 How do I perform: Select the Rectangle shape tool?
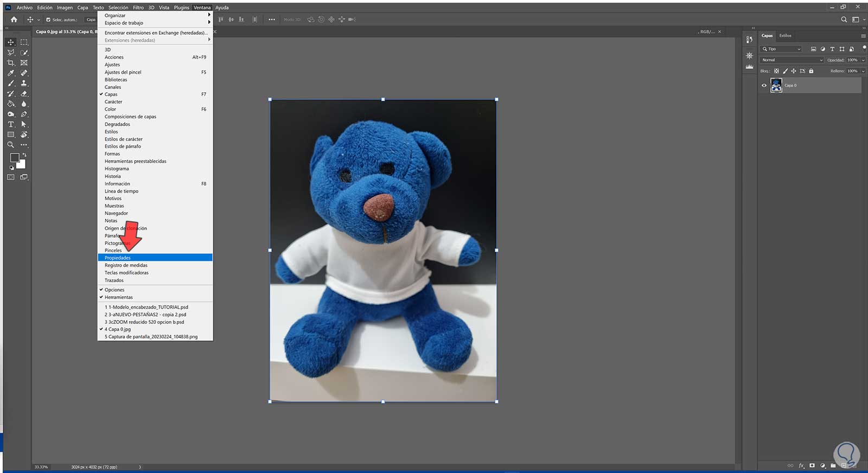[11, 135]
